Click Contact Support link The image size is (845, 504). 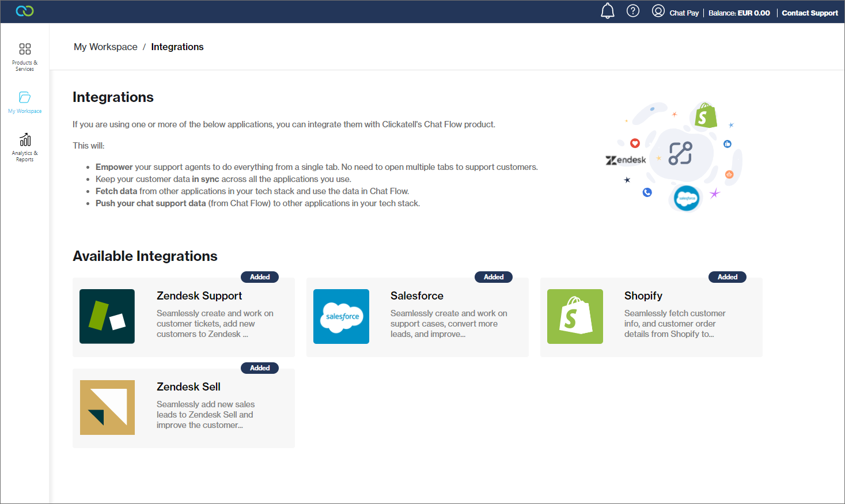pyautogui.click(x=810, y=13)
